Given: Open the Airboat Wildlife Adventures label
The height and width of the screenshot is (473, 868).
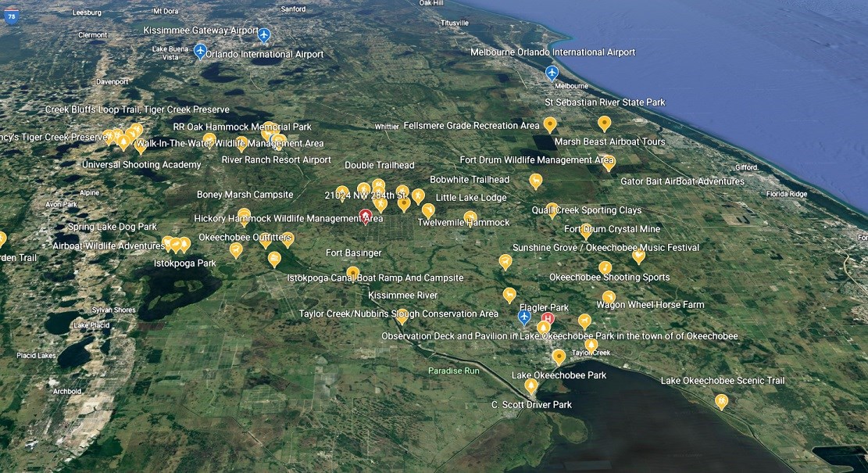Looking at the screenshot, I should 109,246.
